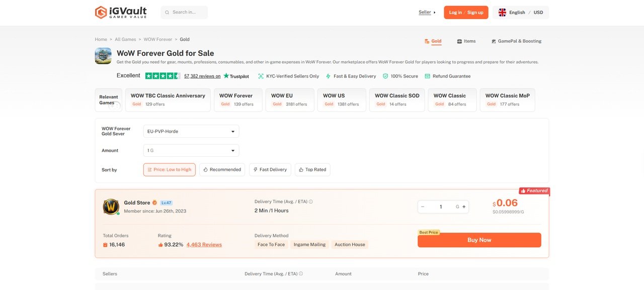This screenshot has width=644, height=290.
Task: Go to All Games breadcrumb
Action: (x=125, y=39)
